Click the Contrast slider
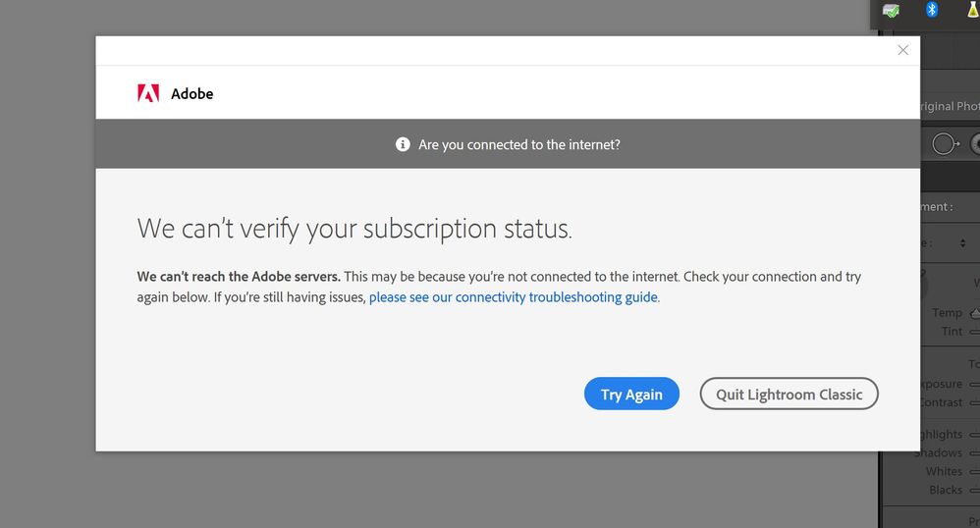The width and height of the screenshot is (980, 528). [974, 402]
